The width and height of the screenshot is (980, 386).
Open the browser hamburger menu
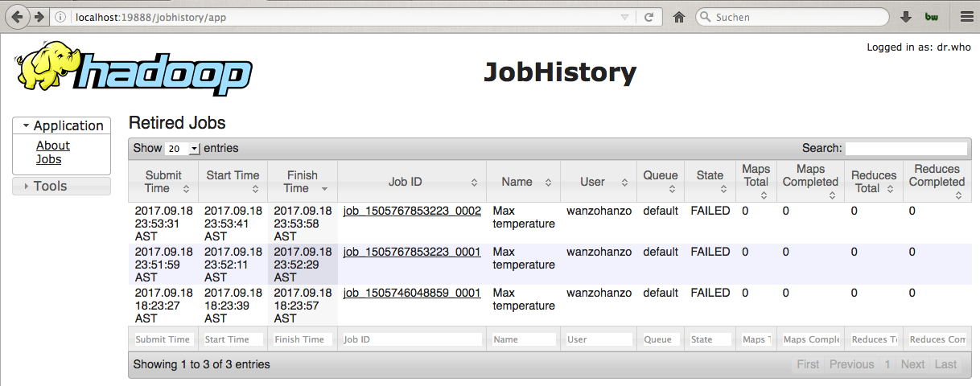[x=966, y=17]
